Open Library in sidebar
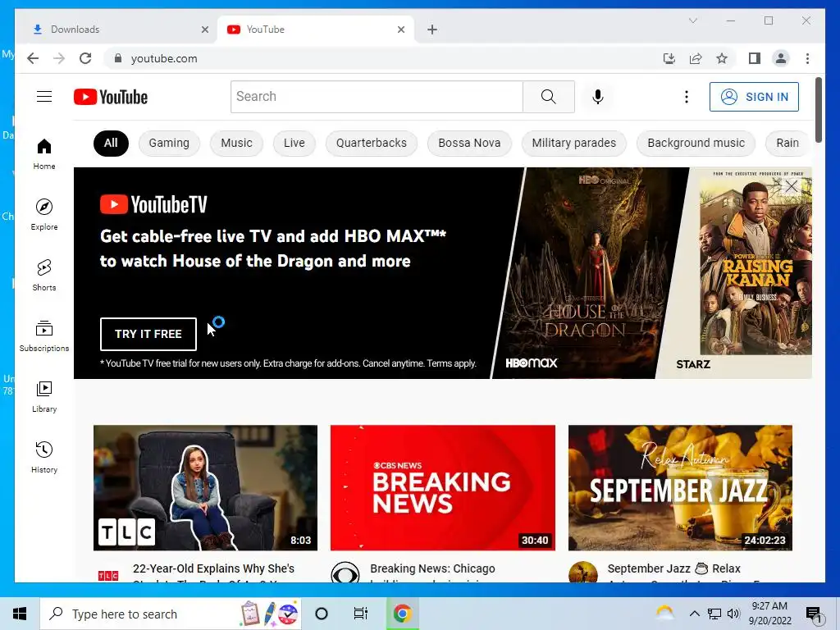This screenshot has height=630, width=840. (44, 396)
